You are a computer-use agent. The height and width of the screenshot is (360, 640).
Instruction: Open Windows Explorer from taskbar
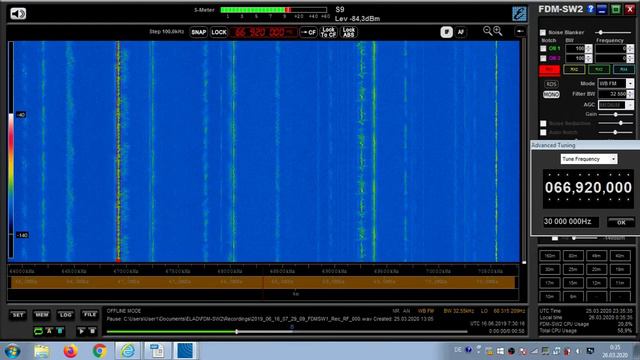click(42, 351)
